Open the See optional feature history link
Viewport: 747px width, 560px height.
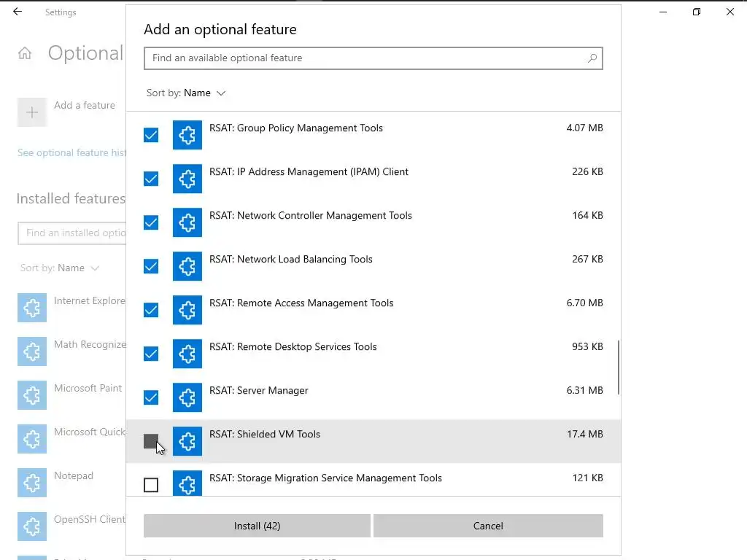click(x=71, y=153)
